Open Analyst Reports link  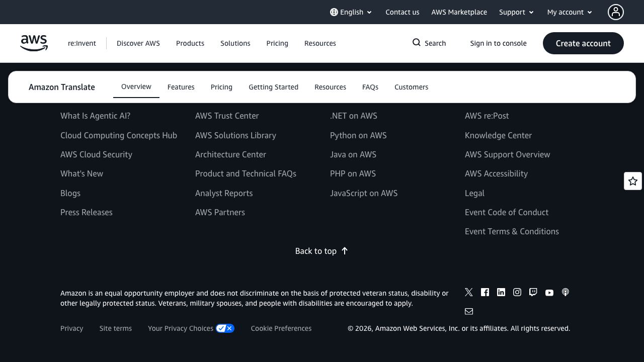click(224, 193)
